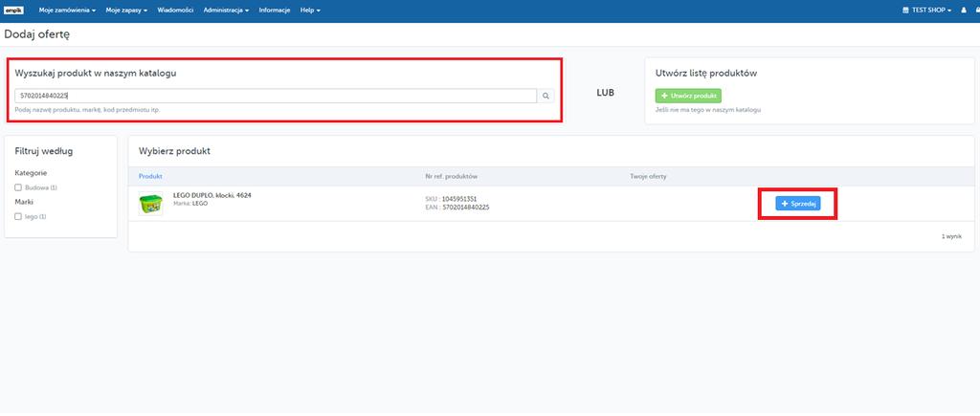
Task: Expand the Moje zapasy dropdown
Action: tap(127, 11)
